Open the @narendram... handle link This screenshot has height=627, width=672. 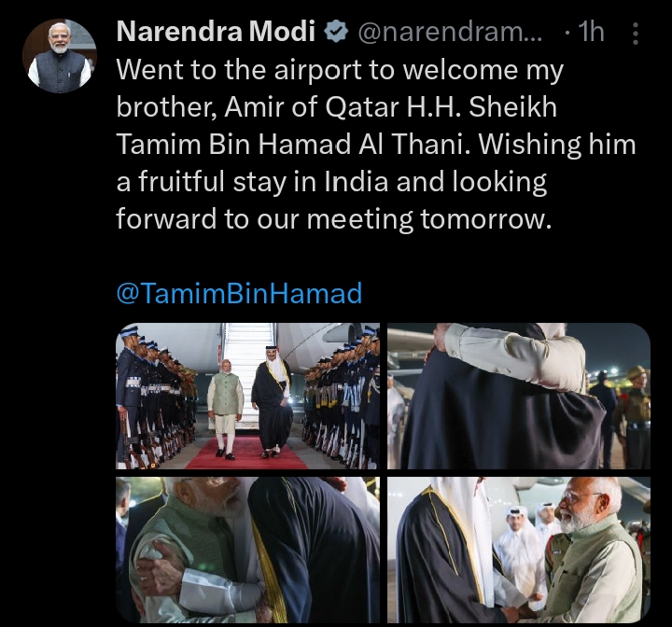click(x=450, y=32)
